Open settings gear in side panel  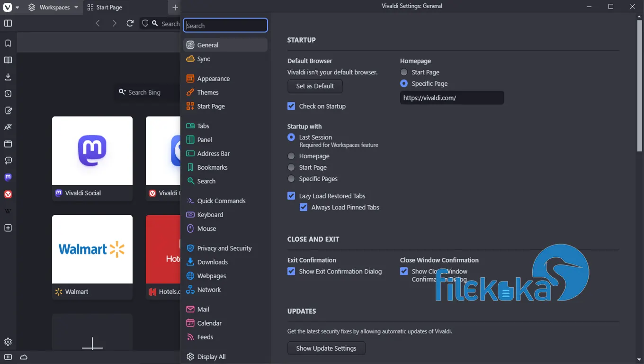click(x=8, y=342)
